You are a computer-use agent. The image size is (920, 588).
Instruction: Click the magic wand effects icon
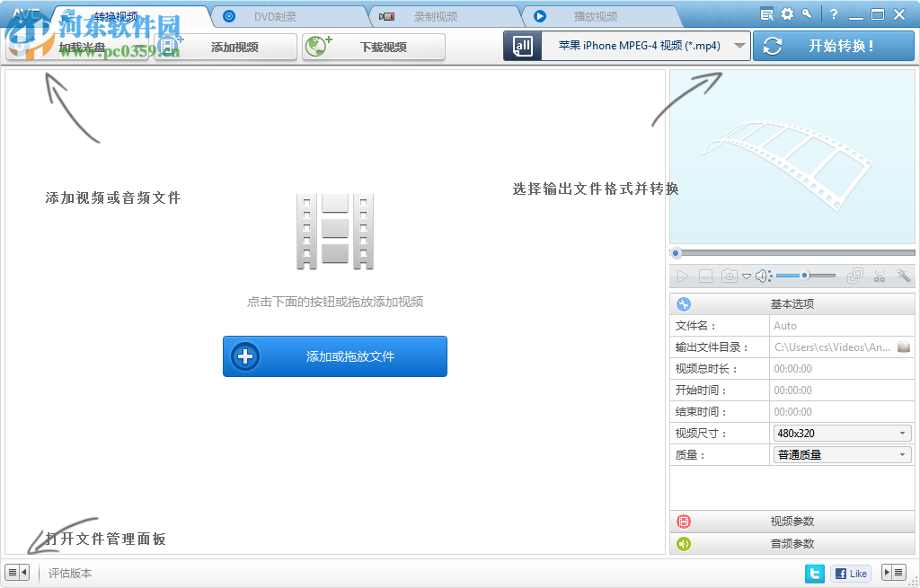(902, 276)
